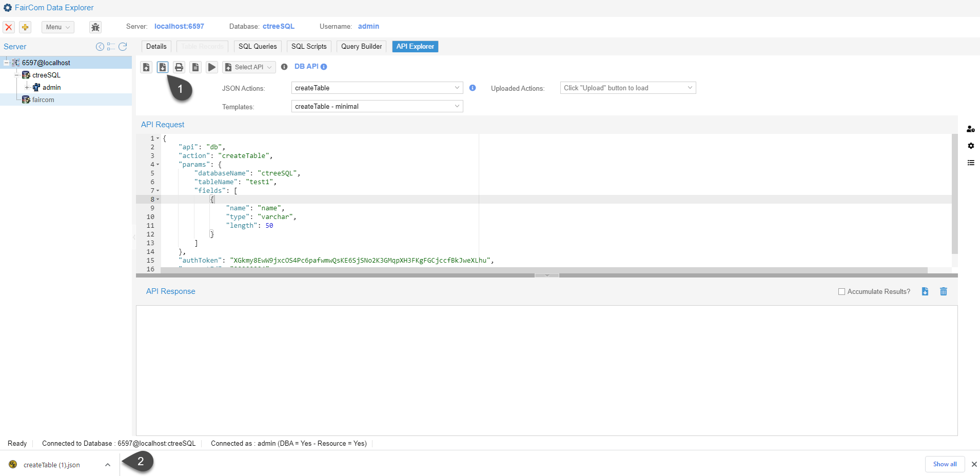Click the bug debug icon

click(95, 27)
